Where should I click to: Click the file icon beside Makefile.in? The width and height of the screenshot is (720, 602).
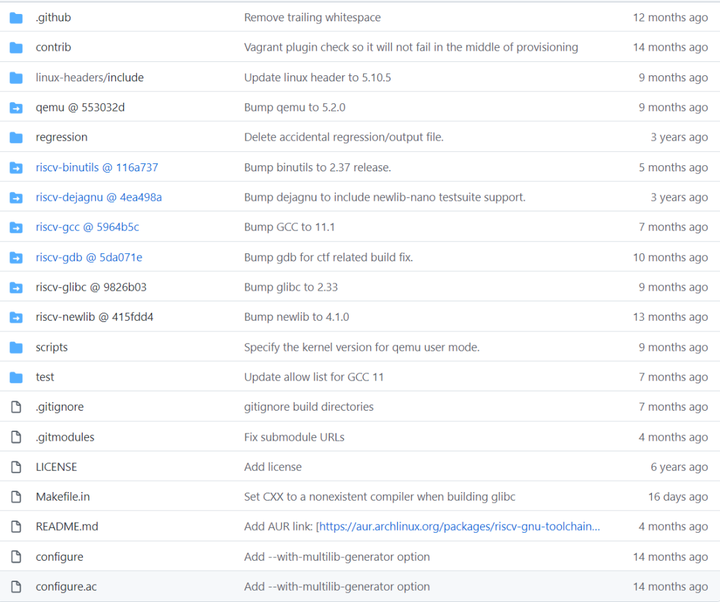pos(16,497)
